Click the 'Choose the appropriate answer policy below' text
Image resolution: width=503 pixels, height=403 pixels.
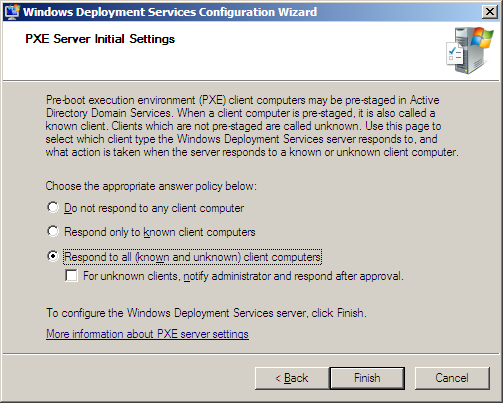tap(151, 186)
